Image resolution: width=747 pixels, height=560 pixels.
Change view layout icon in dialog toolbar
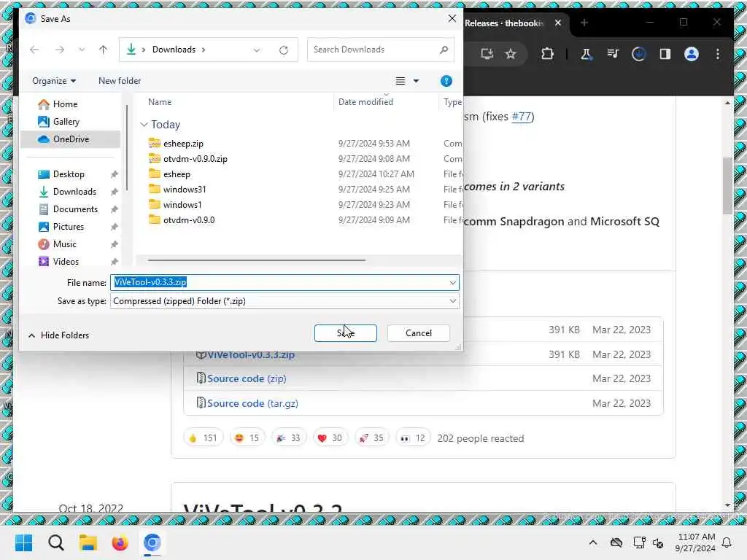[x=400, y=81]
